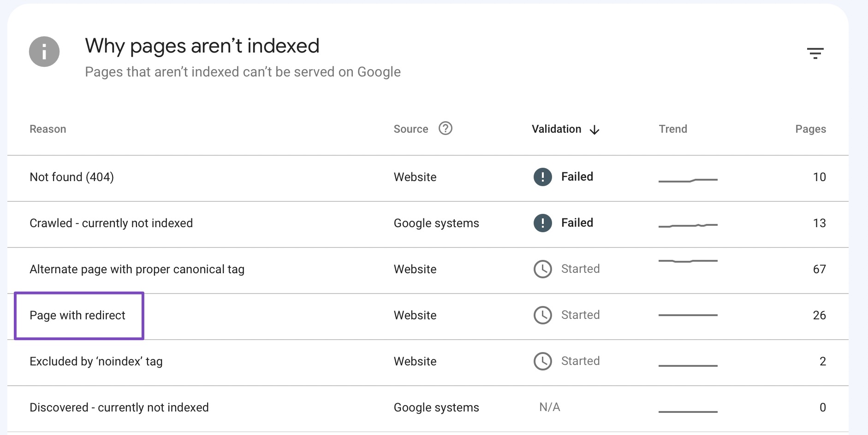868x435 pixels.
Task: Click clock icon in Alternate page row
Action: coord(543,269)
